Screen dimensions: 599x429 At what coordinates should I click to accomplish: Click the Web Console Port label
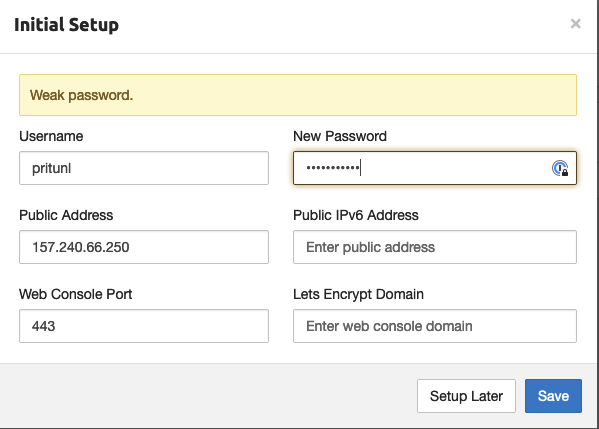pyautogui.click(x=76, y=294)
